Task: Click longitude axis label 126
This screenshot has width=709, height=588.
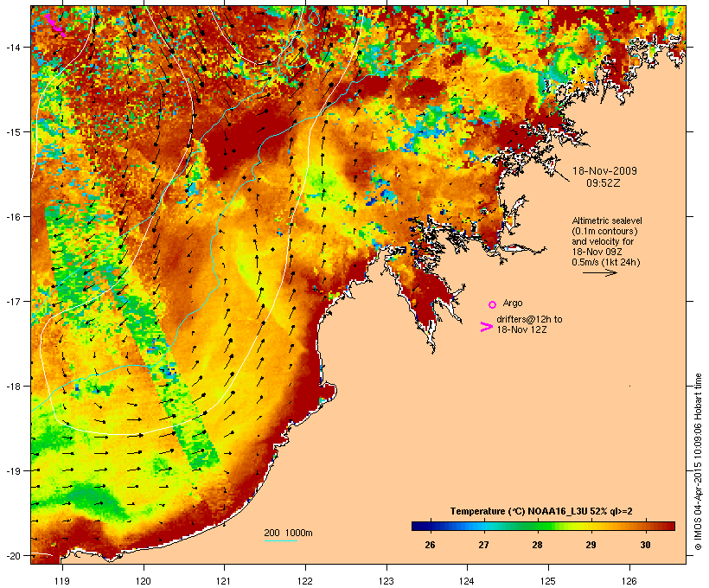Action: point(629,581)
